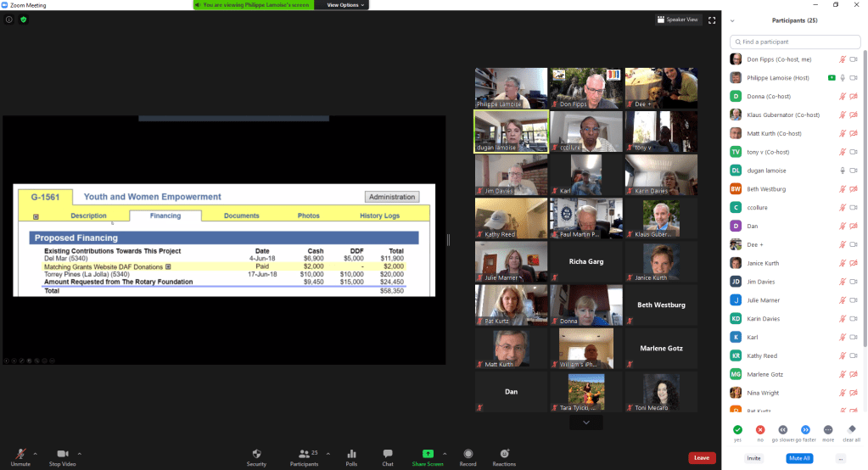Open the Polls panel
The image size is (868, 470).
tap(351, 454)
